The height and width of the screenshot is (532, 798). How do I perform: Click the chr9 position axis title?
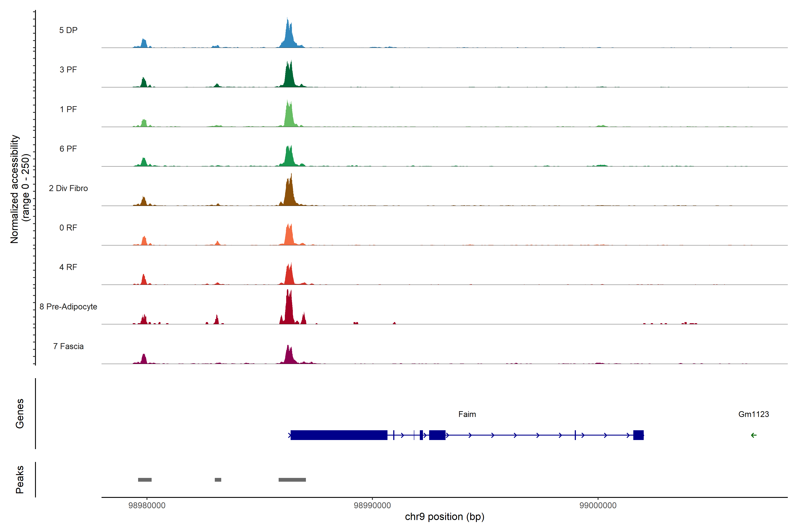(x=444, y=517)
